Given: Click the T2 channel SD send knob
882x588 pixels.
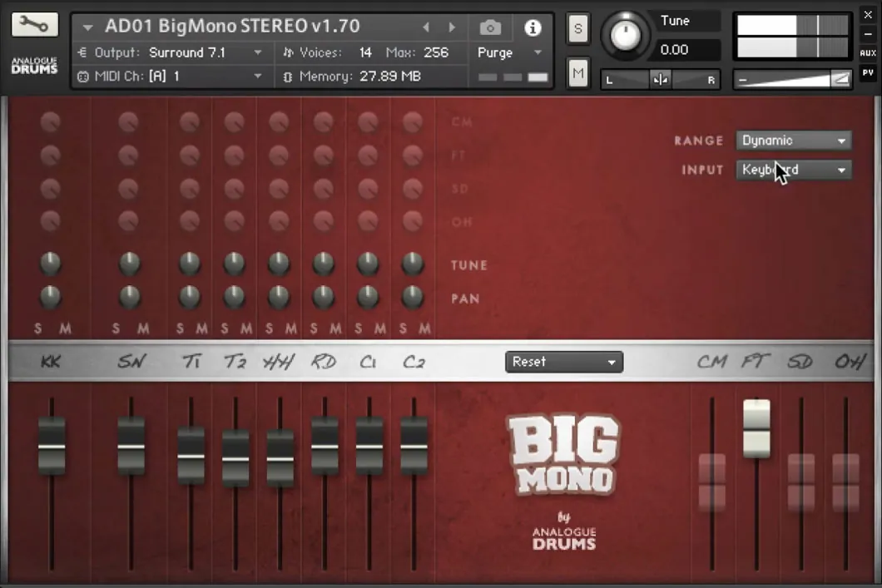Looking at the screenshot, I should (x=234, y=188).
